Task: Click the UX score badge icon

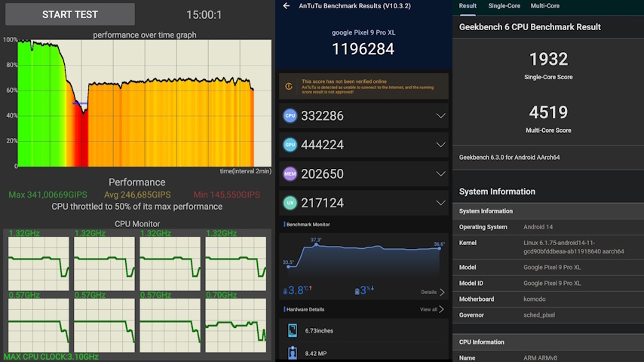Action: coord(290,203)
